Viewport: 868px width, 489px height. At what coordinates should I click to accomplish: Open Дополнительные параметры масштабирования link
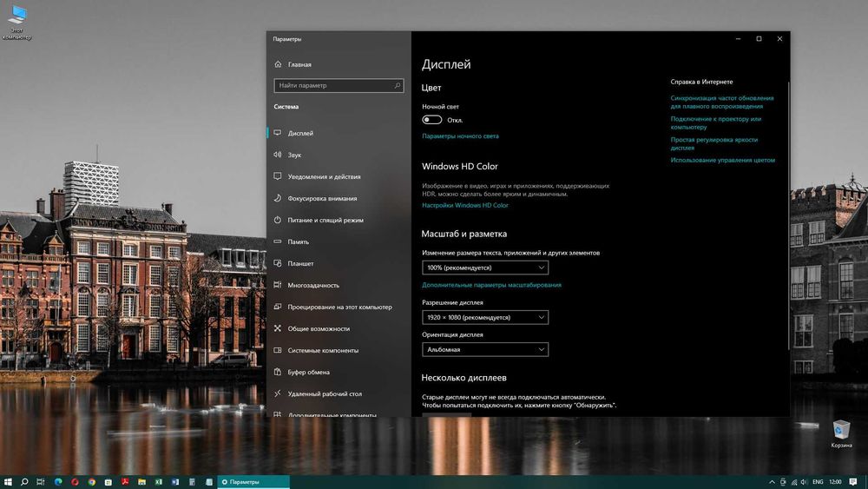pyautogui.click(x=491, y=285)
